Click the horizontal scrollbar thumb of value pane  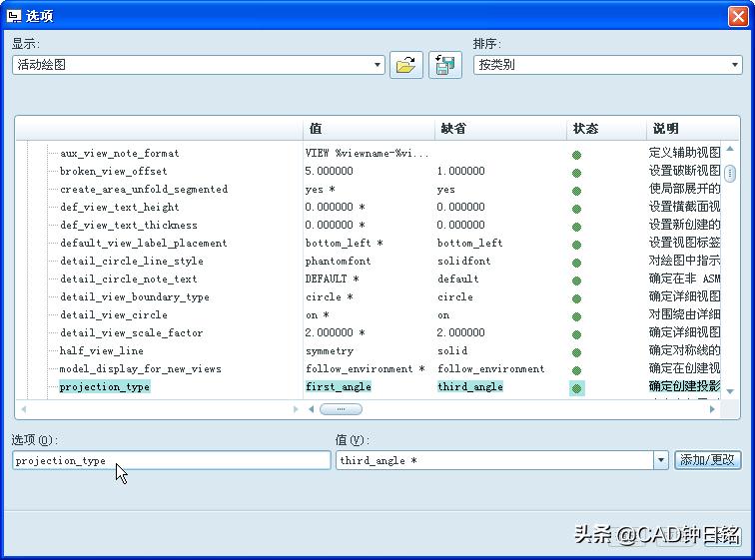click(341, 409)
